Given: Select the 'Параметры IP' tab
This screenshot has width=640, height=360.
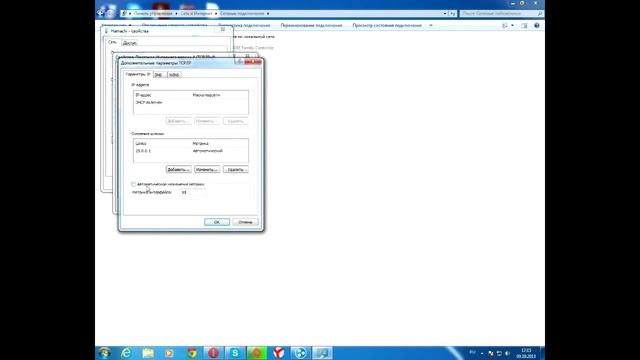Looking at the screenshot, I should pyautogui.click(x=138, y=74).
